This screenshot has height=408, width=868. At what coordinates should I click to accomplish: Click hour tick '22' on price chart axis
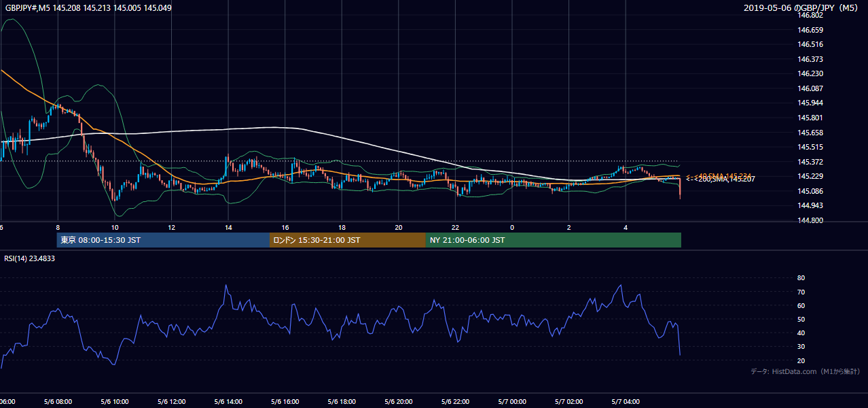(456, 227)
